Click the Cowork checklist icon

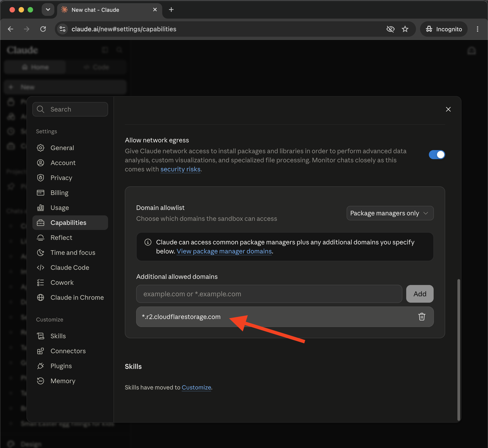click(x=41, y=282)
